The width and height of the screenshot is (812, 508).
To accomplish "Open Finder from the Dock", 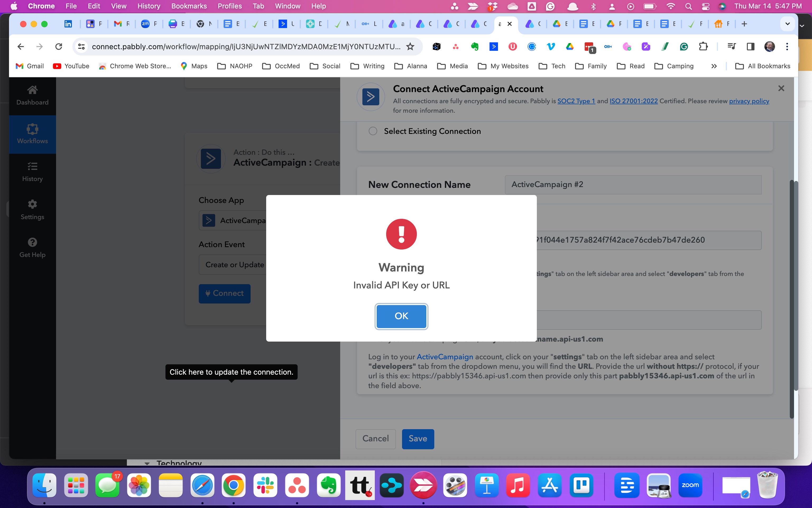I will pyautogui.click(x=44, y=486).
